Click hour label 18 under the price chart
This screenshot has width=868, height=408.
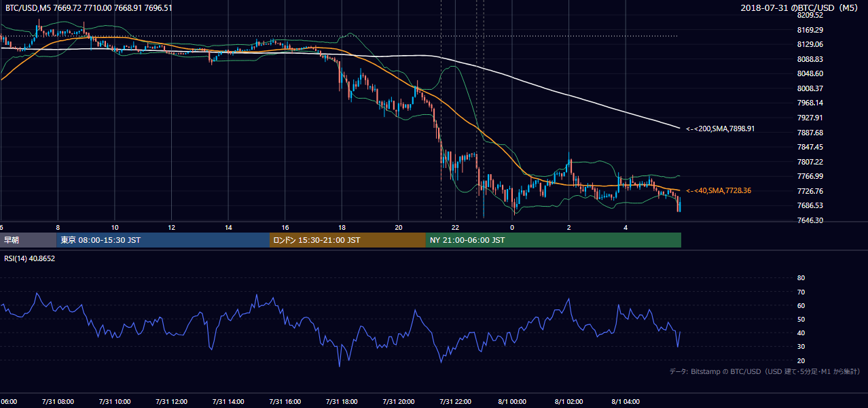coord(342,227)
